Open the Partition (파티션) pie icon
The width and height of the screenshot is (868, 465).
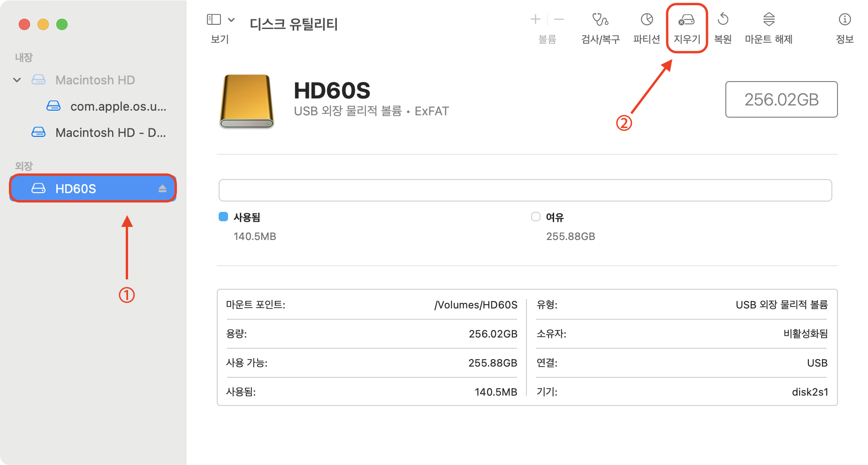pyautogui.click(x=647, y=19)
